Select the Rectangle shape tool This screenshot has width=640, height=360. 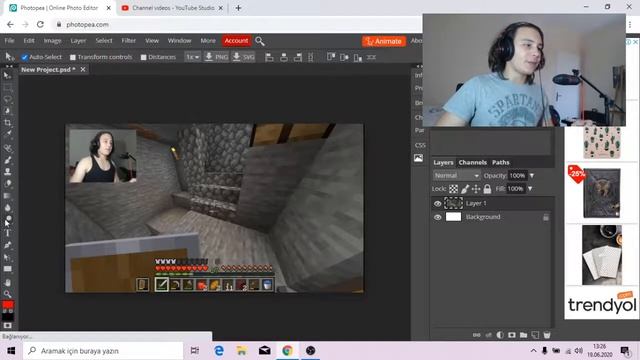(7, 269)
